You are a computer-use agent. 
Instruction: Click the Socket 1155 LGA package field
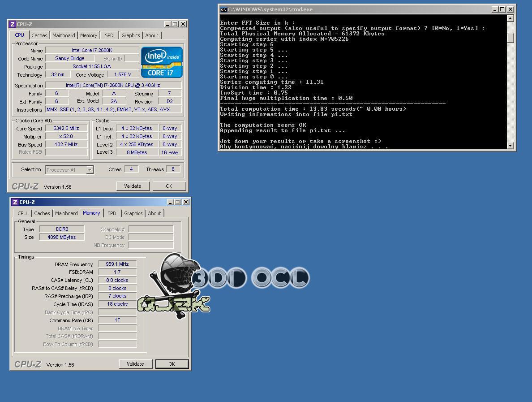92,66
